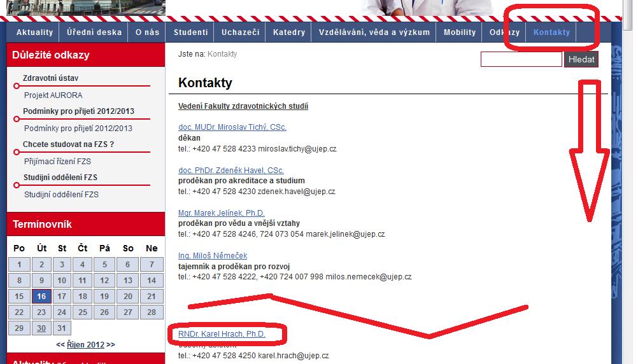This screenshot has height=364, width=638.
Task: Open the Kontakty menu item
Action: pos(551,32)
